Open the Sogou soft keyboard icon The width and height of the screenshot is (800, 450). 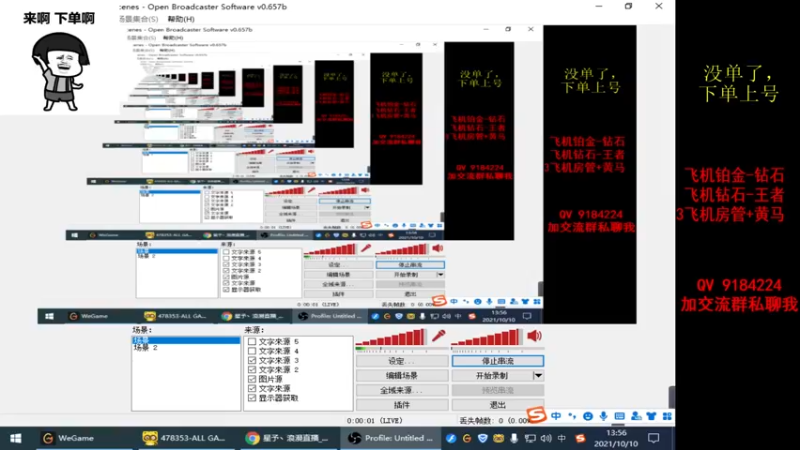tap(619, 416)
